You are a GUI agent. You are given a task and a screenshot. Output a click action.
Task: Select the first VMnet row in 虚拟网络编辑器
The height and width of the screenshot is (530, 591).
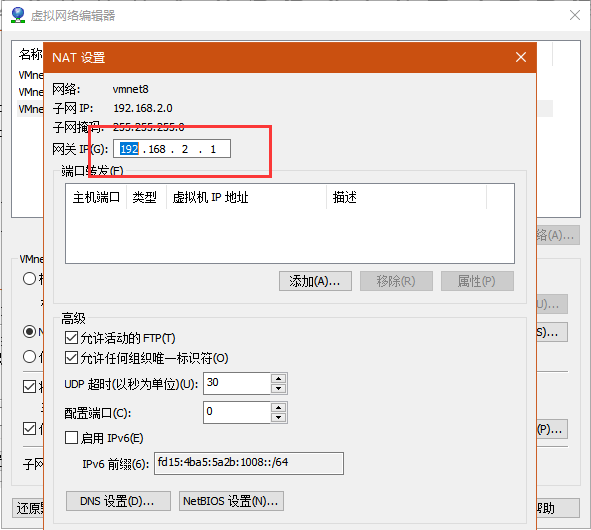point(31,75)
